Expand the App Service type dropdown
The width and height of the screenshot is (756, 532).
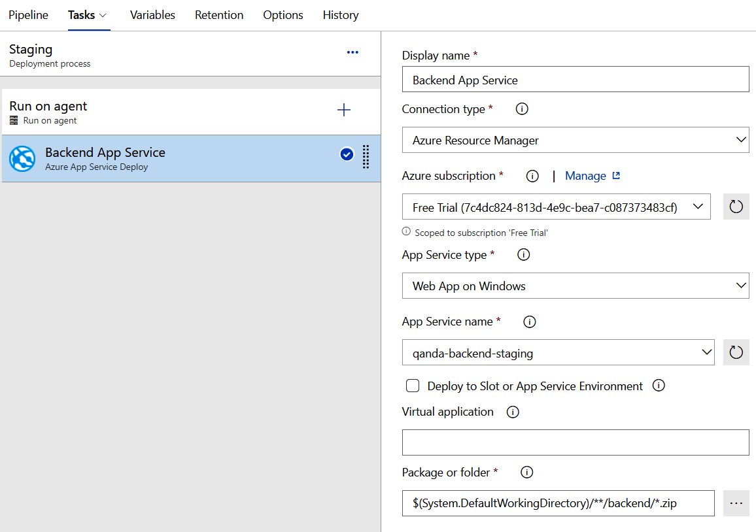[575, 286]
